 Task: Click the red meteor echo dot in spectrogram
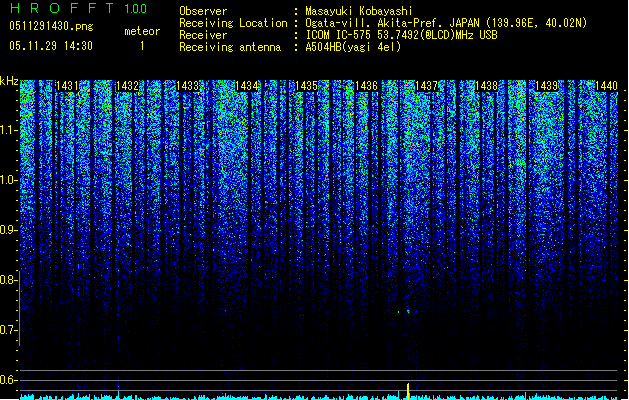408,311
